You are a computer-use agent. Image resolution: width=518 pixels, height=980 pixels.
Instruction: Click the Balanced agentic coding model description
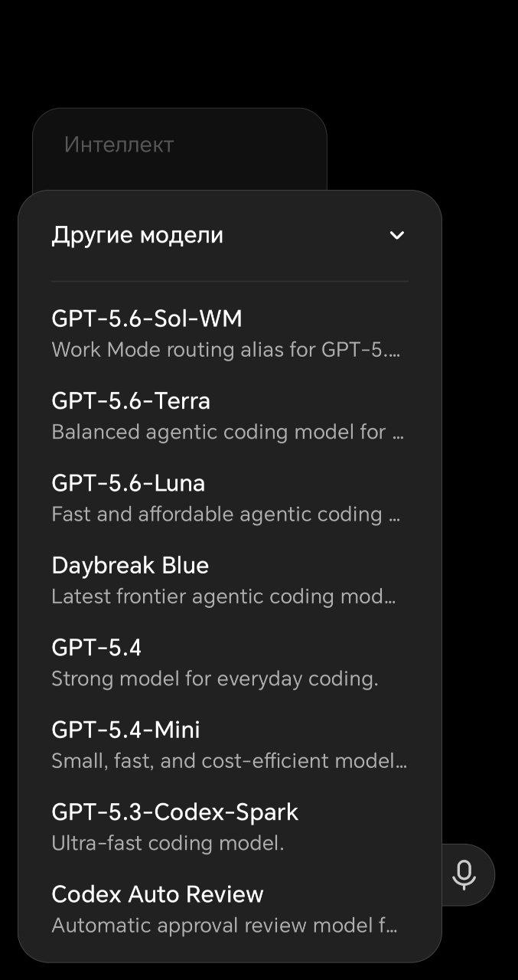pos(227,432)
